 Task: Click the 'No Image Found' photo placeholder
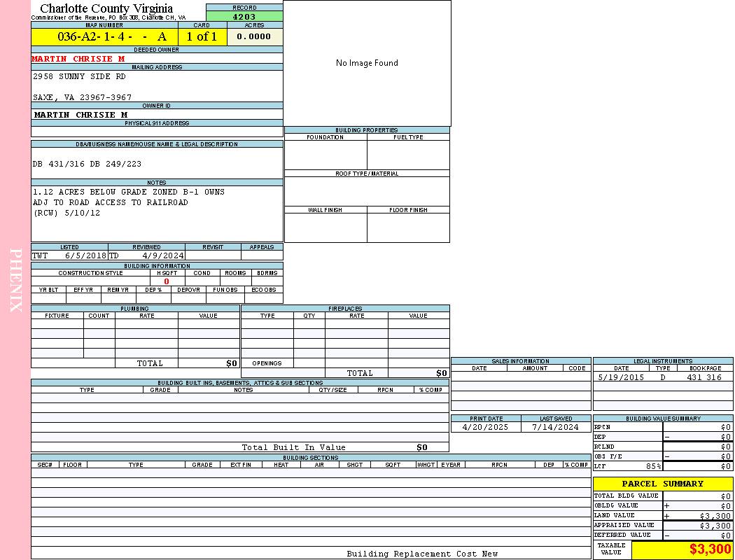coord(367,63)
